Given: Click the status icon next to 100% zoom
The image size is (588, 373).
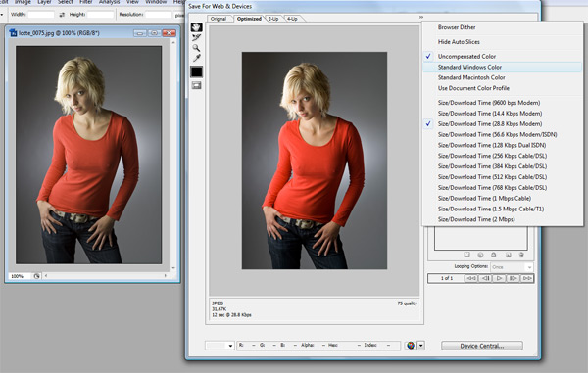Looking at the screenshot, I should click(37, 276).
